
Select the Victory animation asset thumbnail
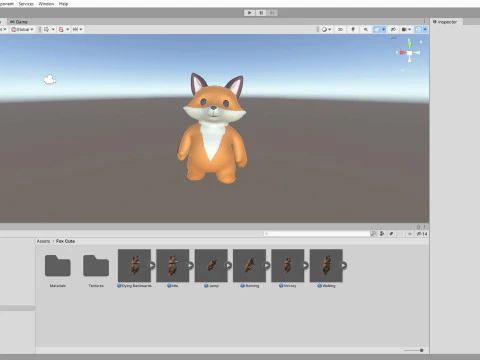pos(288,266)
